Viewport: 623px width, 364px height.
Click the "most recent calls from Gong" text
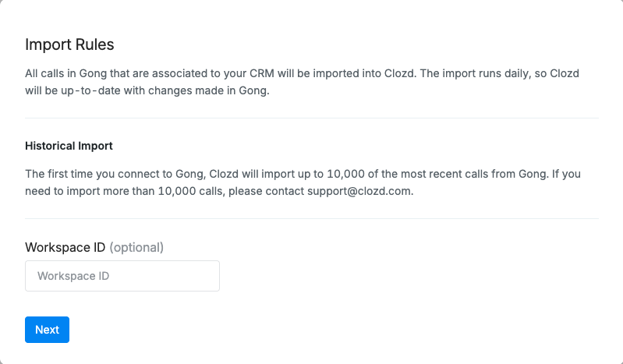click(x=446, y=173)
